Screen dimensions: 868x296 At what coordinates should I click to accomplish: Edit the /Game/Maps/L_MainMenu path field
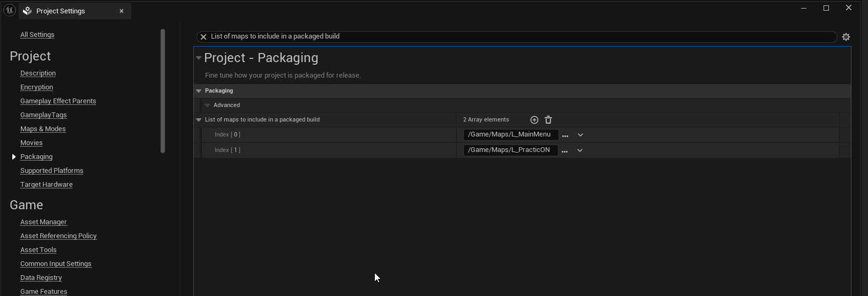[510, 135]
